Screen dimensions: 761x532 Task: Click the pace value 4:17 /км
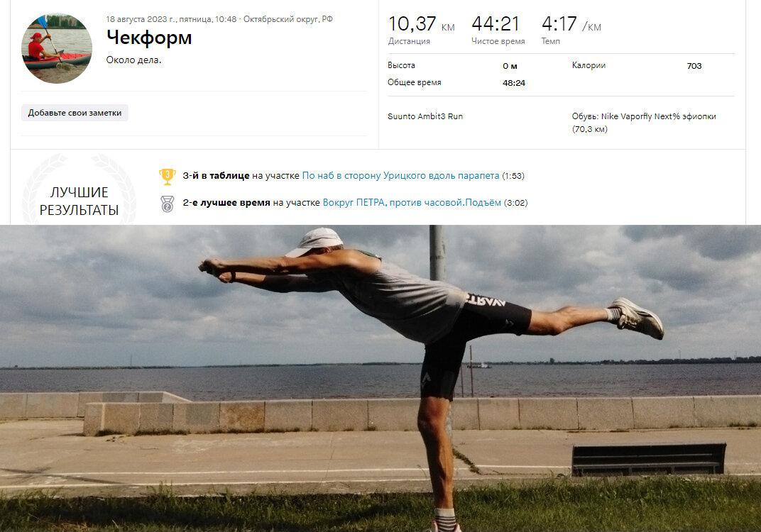[x=571, y=24]
